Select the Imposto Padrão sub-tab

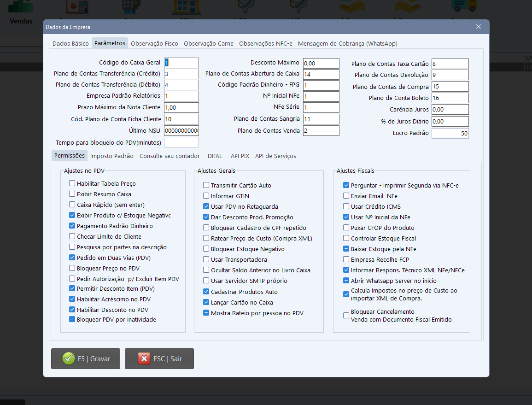point(145,156)
